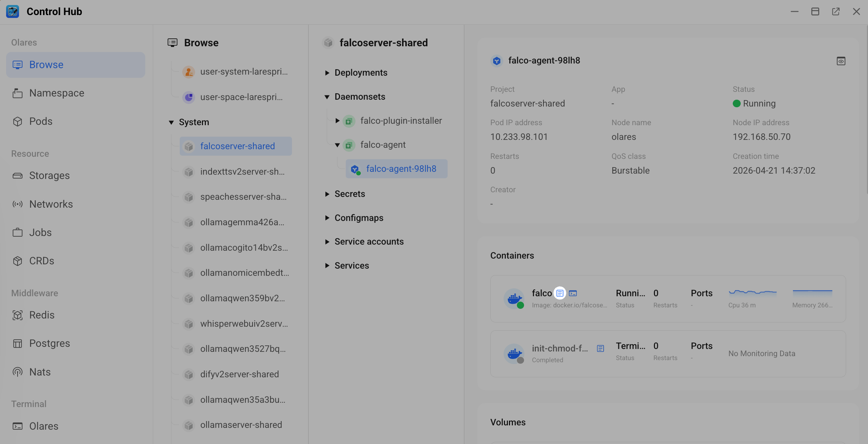
Task: Click user-system-larespri namespace avatar icon
Action: pos(189,72)
